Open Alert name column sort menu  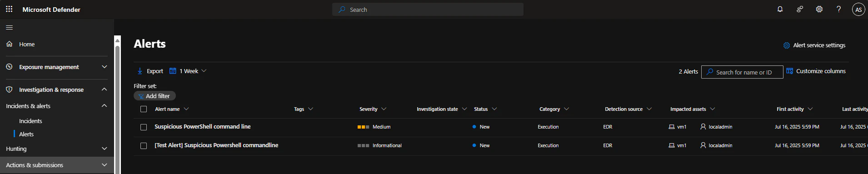click(x=186, y=109)
